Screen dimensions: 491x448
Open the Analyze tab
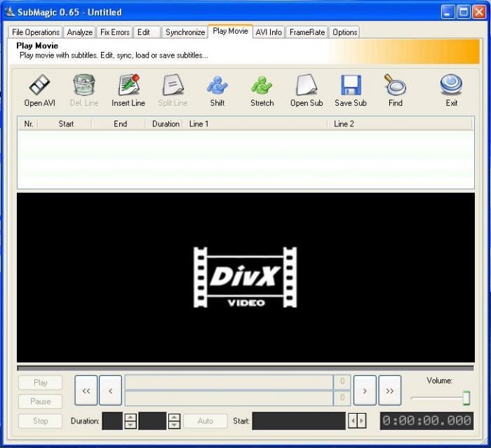[x=79, y=32]
